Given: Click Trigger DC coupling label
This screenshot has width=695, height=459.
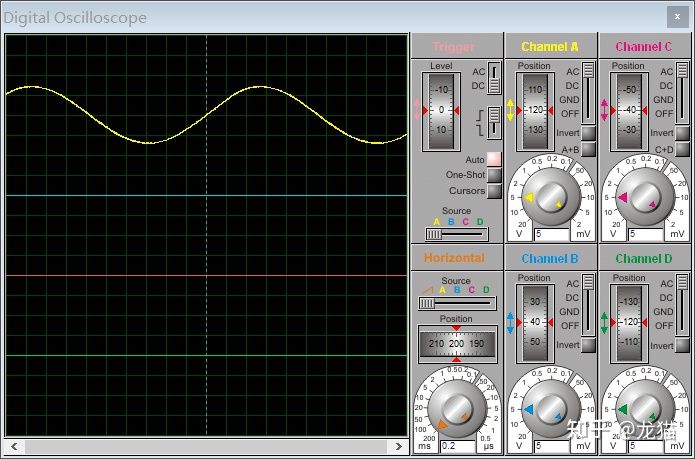Looking at the screenshot, I should 478,86.
